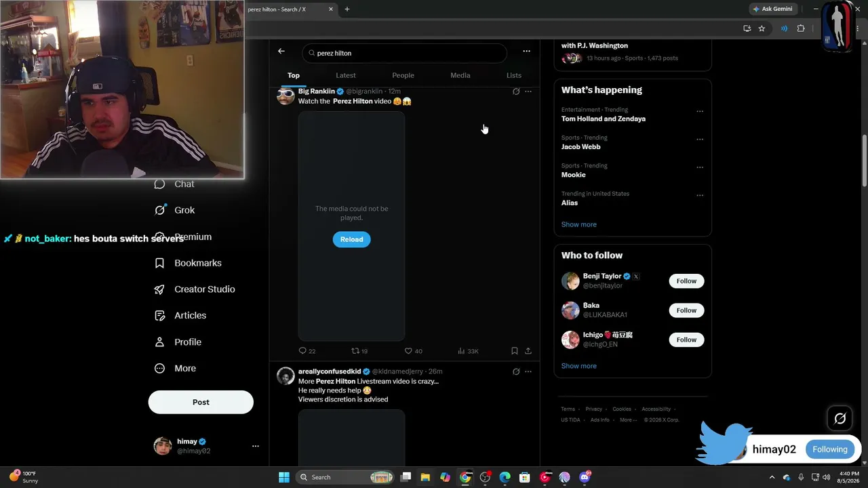Switch to the Media search tab

tap(460, 75)
